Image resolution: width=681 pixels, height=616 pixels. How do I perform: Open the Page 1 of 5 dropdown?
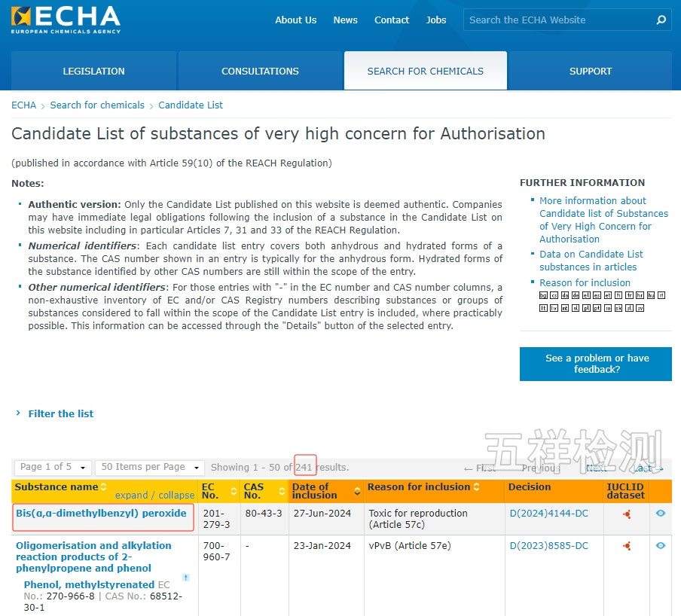(x=55, y=468)
